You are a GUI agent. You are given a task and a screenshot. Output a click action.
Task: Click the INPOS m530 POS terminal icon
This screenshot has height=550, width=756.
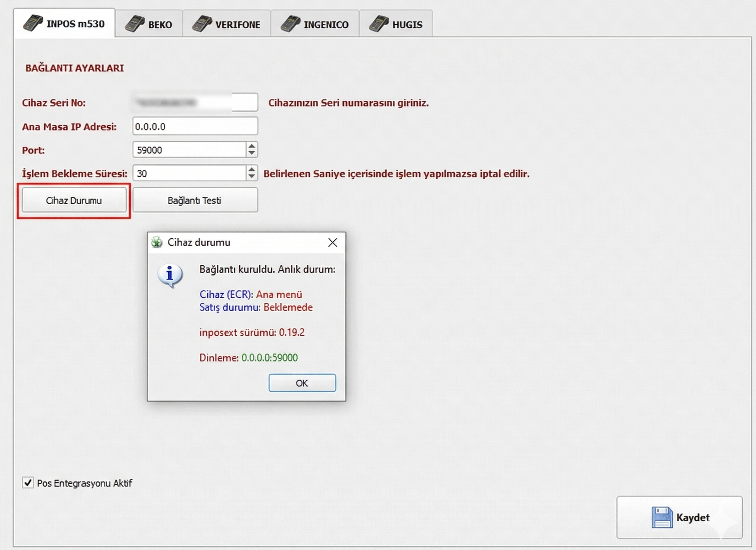(33, 23)
